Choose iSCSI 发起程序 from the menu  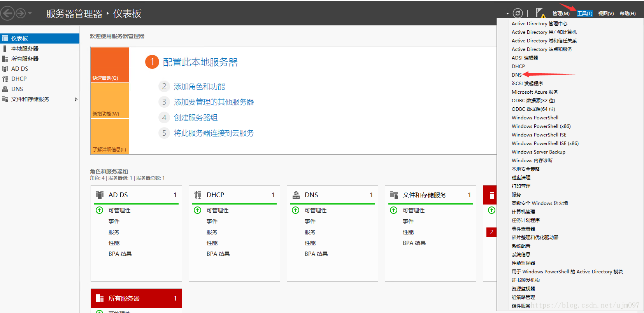(527, 84)
